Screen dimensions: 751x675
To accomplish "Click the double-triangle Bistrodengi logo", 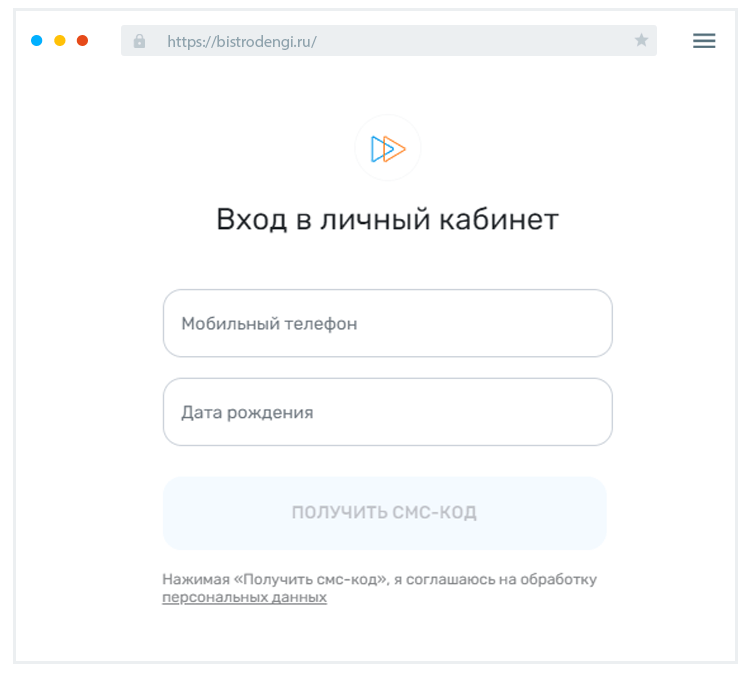I will point(388,149).
